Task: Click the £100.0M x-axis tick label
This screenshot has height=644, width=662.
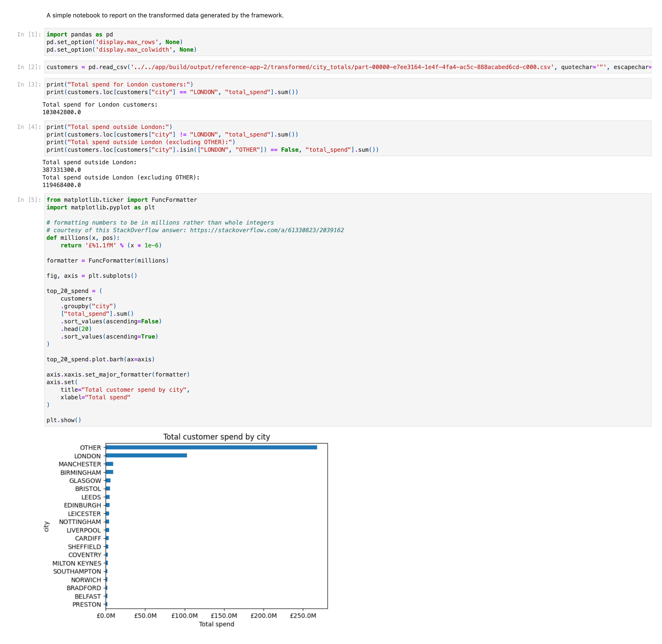Action: [x=185, y=616]
